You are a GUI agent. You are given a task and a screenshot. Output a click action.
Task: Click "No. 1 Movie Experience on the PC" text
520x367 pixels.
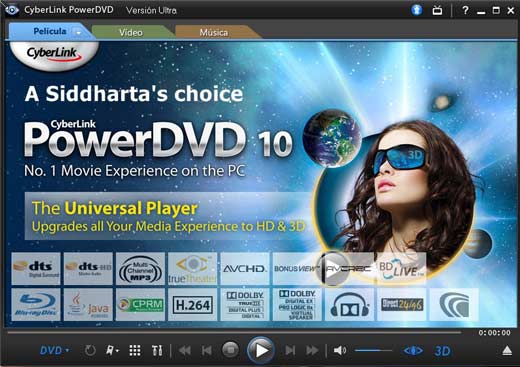[135, 171]
